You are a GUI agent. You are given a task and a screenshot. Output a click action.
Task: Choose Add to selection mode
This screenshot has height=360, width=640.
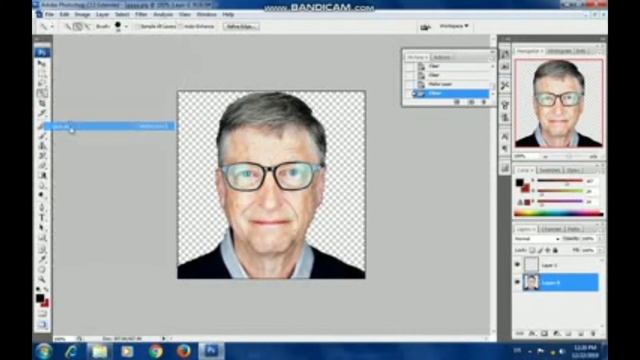pos(78,27)
